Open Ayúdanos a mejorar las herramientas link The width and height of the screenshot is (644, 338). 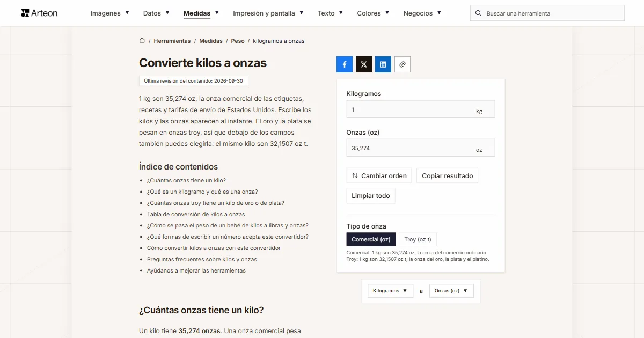[x=196, y=271]
